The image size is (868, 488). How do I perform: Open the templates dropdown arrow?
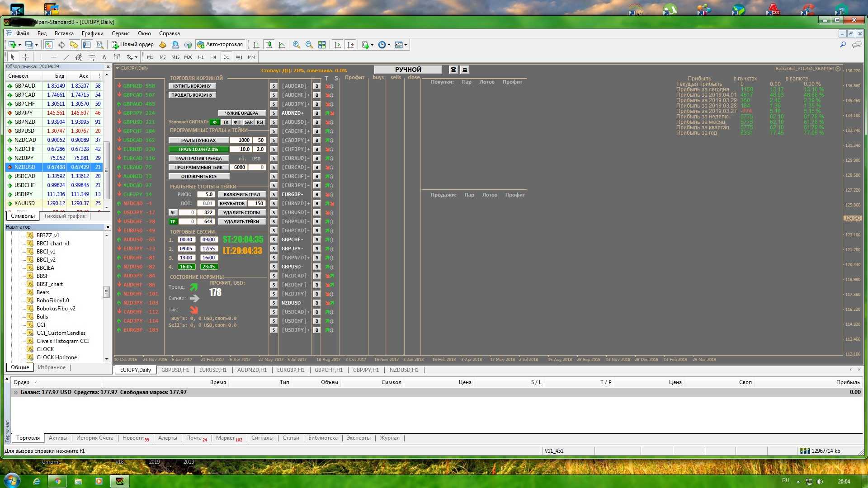click(x=406, y=45)
